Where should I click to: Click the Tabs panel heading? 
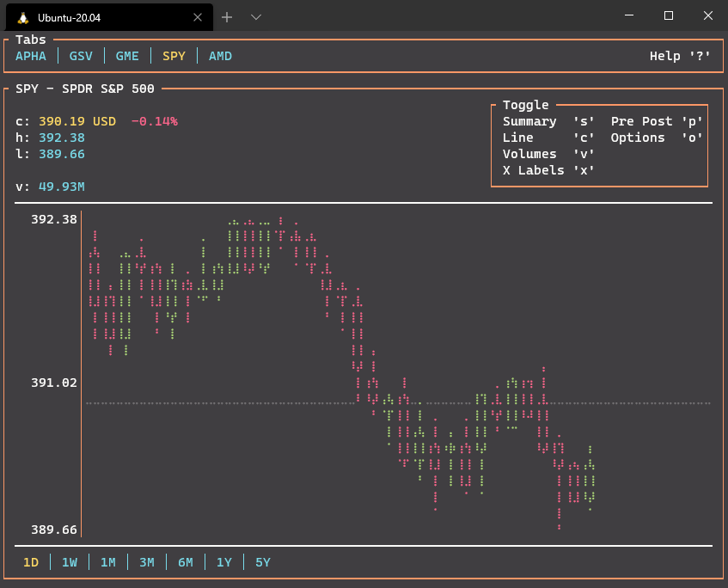(31, 40)
